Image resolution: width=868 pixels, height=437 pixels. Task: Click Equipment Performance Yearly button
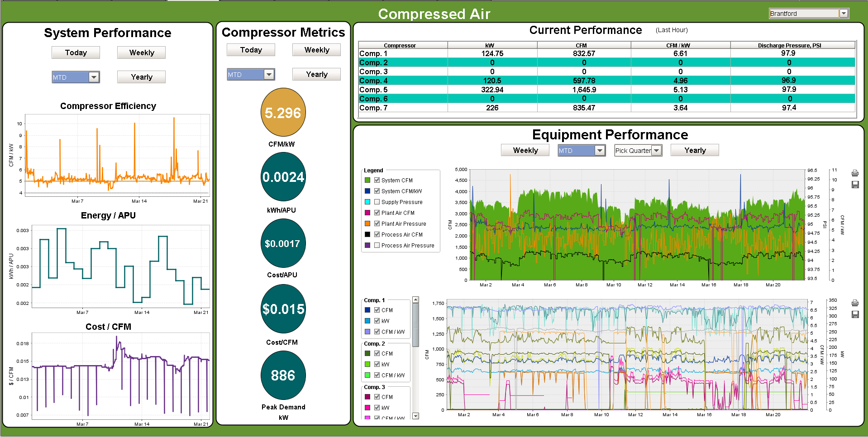[x=695, y=150]
